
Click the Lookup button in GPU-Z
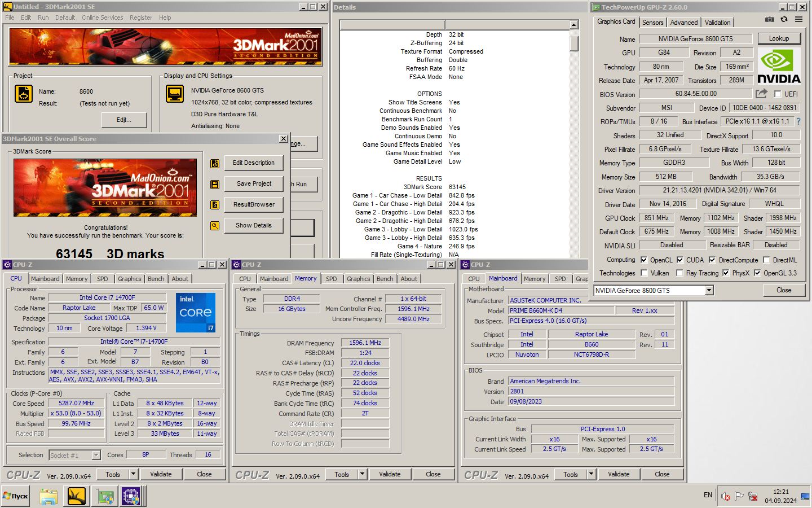pos(779,38)
